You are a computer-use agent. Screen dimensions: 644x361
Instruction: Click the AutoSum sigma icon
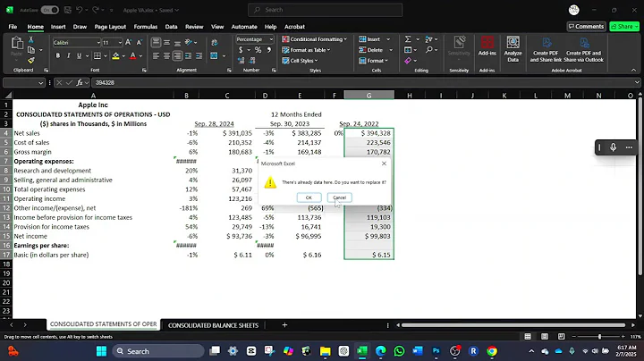click(408, 39)
